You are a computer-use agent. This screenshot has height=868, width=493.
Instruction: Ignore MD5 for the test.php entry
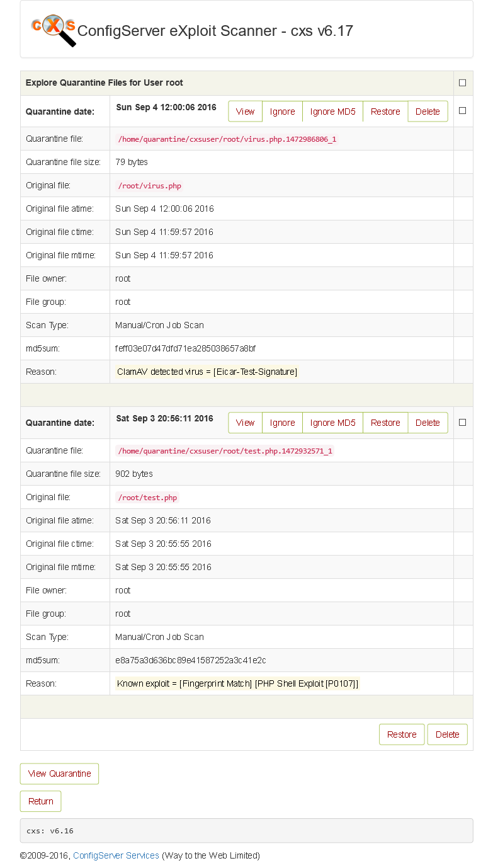(x=332, y=423)
